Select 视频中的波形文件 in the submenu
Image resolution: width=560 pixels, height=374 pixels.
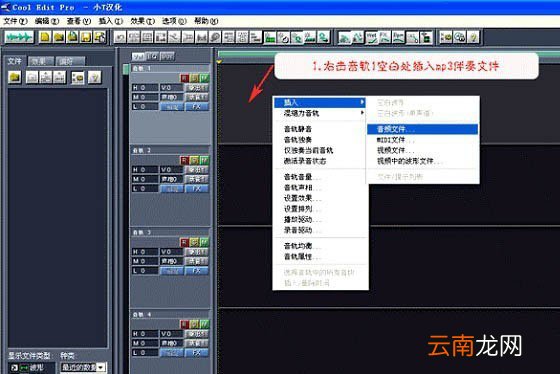coord(422,161)
